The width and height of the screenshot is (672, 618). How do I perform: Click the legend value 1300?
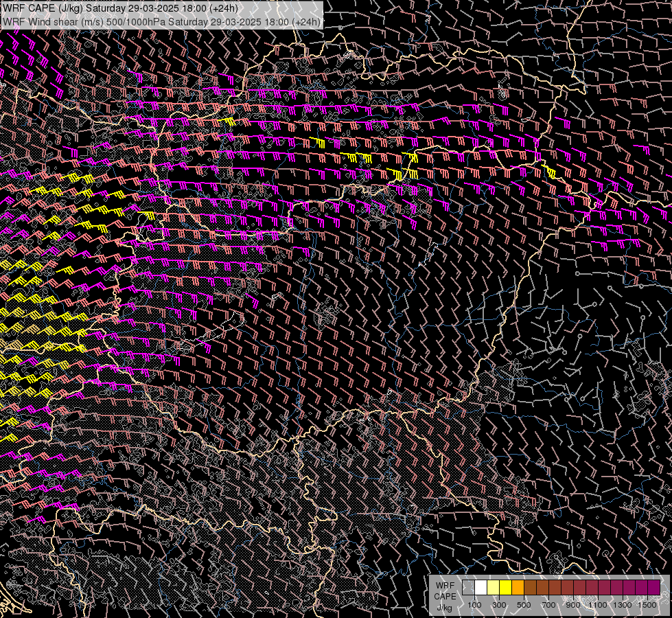623,605
